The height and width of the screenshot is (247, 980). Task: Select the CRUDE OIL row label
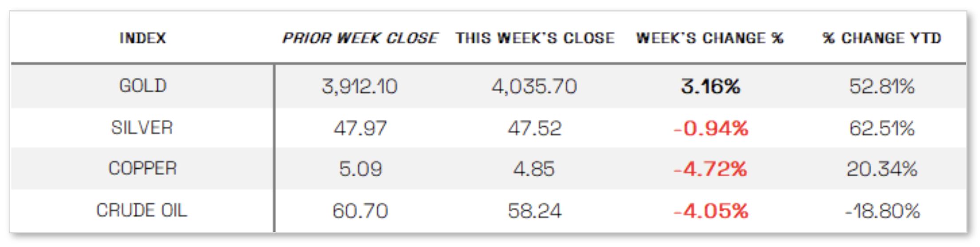click(142, 210)
